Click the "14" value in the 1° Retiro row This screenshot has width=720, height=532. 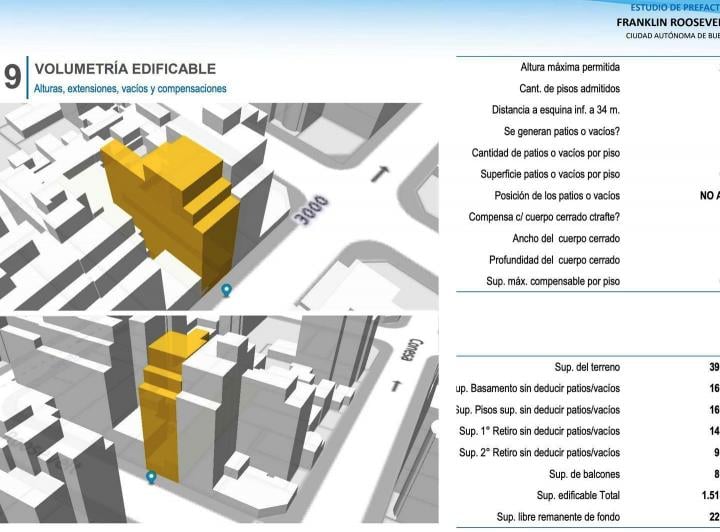tap(714, 431)
